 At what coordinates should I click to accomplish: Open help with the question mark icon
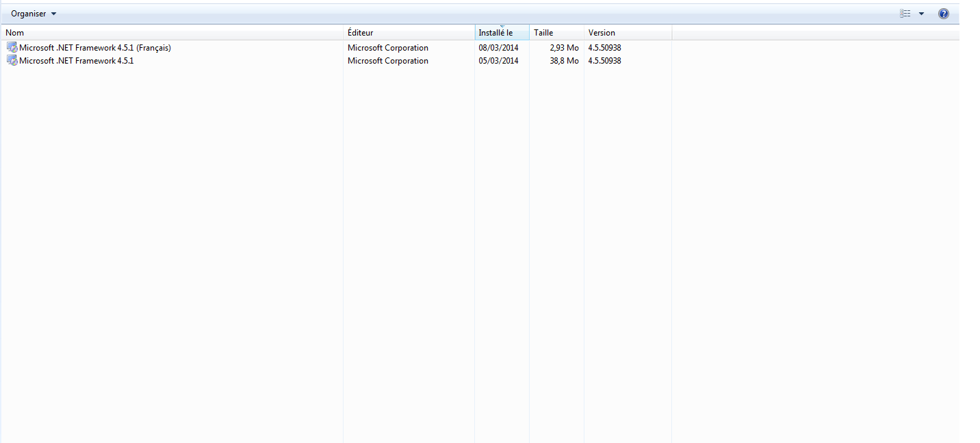[944, 14]
